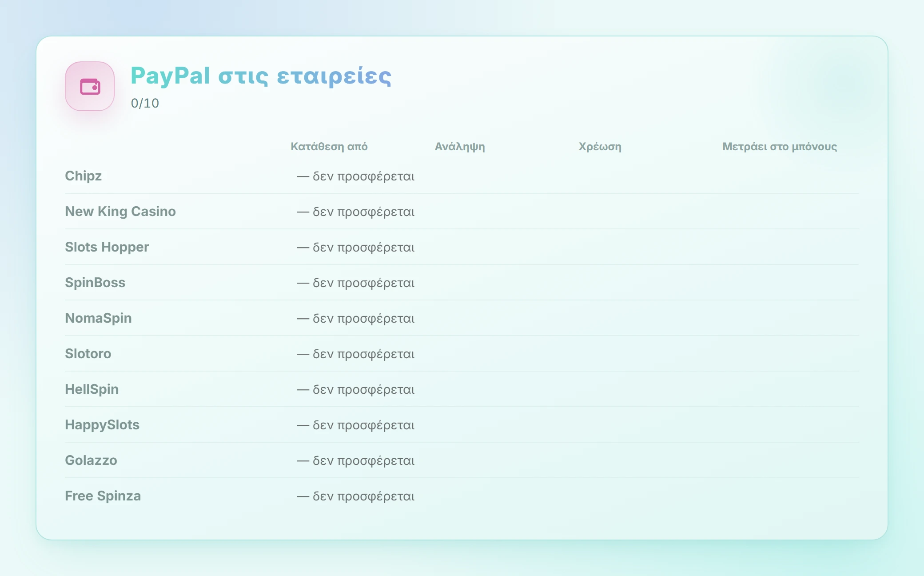
Task: Select the Slots Hopper row name
Action: [107, 247]
